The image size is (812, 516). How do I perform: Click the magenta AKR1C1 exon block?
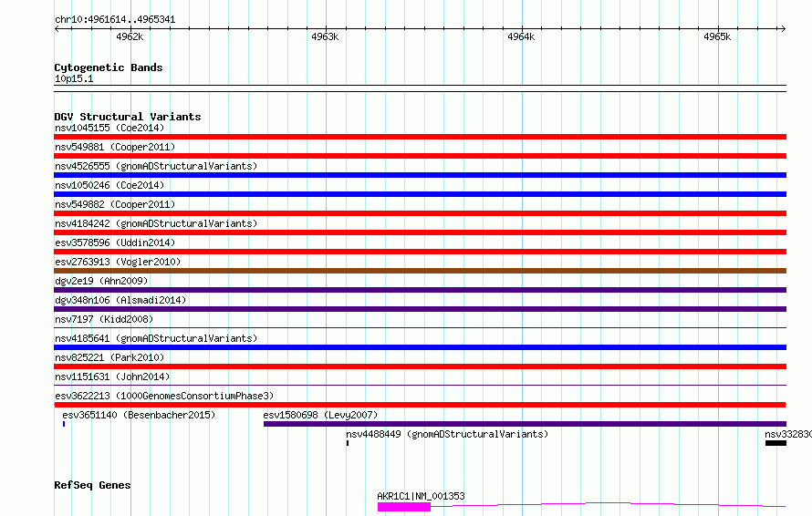pyautogui.click(x=404, y=507)
